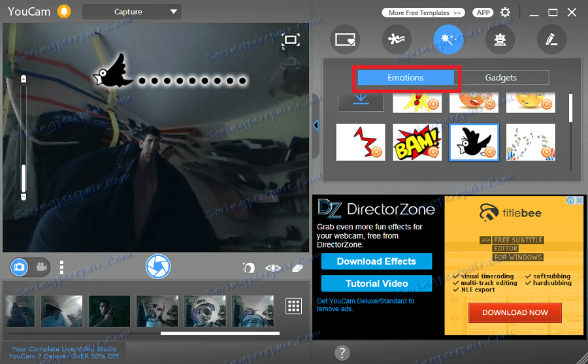Open settings gear icon
This screenshot has height=364, width=588.
click(x=505, y=12)
